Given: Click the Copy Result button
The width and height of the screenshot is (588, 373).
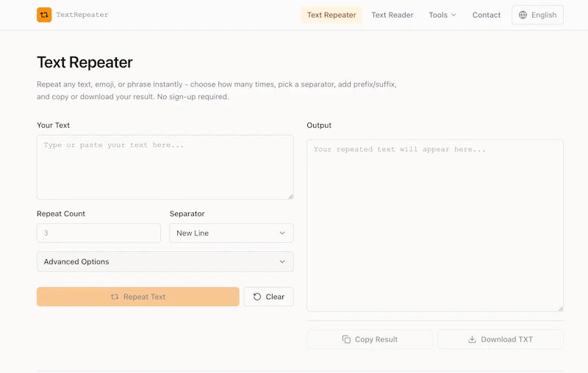Looking at the screenshot, I should (x=370, y=339).
